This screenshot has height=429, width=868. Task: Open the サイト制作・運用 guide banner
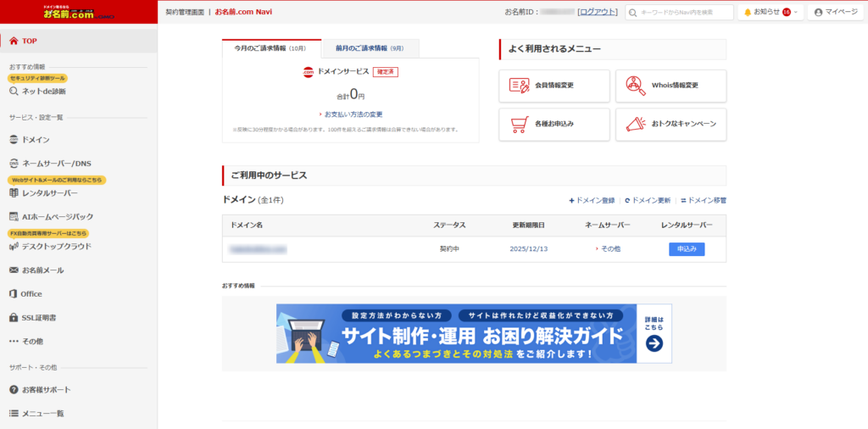[x=474, y=333]
